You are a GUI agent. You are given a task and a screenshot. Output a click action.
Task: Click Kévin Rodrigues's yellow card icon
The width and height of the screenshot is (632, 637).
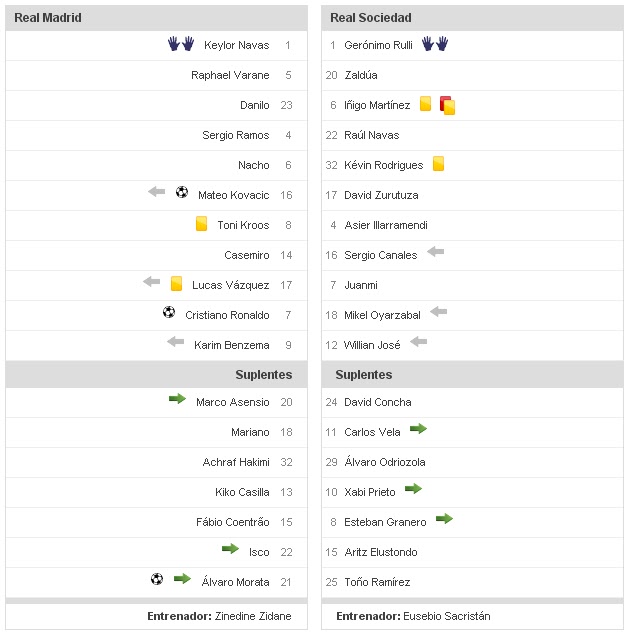438,164
